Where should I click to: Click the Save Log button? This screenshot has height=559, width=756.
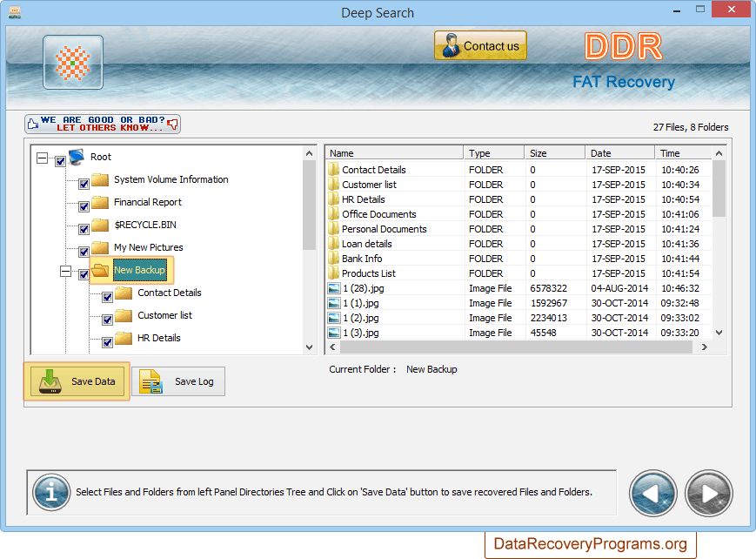(178, 381)
